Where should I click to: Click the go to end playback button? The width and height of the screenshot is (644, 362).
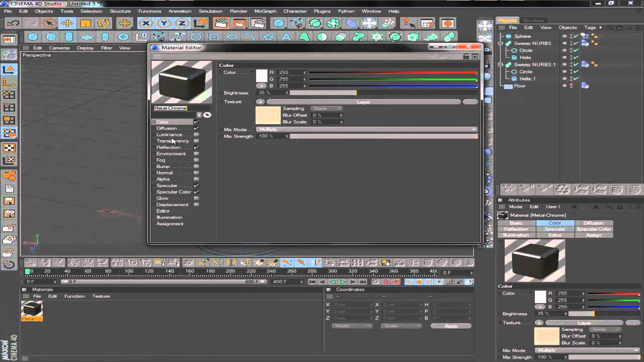click(363, 282)
